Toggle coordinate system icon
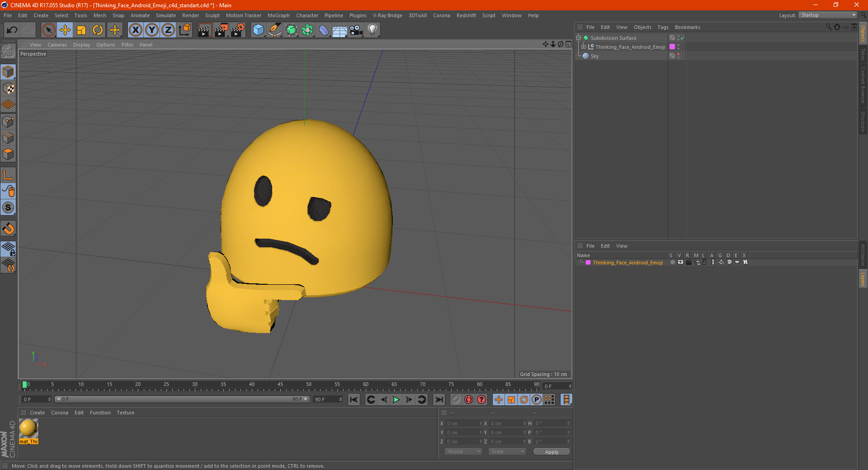Image resolution: width=868 pixels, height=470 pixels. [184, 30]
